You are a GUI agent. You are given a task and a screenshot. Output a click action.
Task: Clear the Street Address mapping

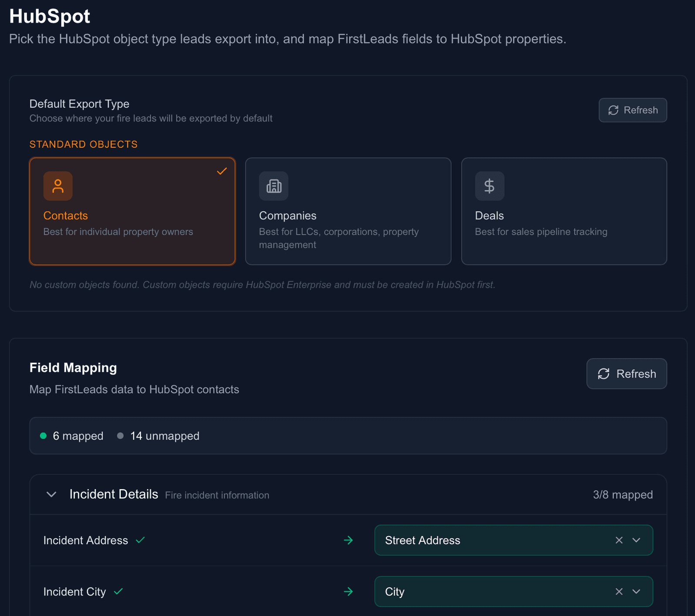(619, 540)
